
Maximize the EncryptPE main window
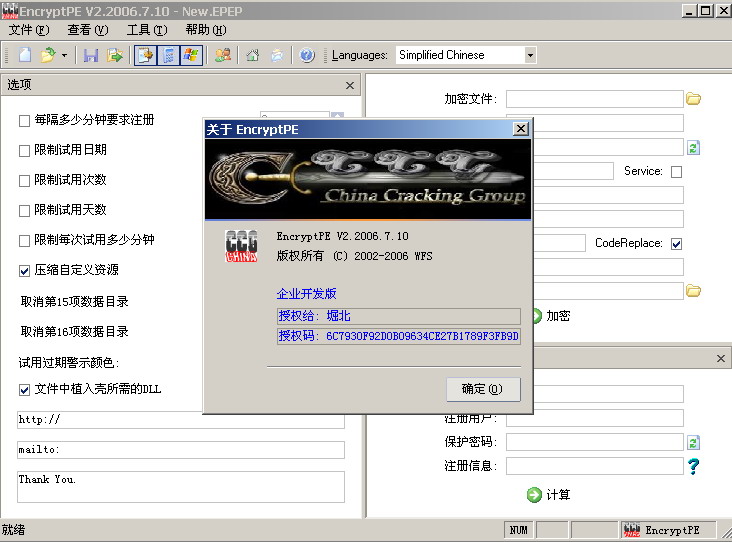point(705,11)
